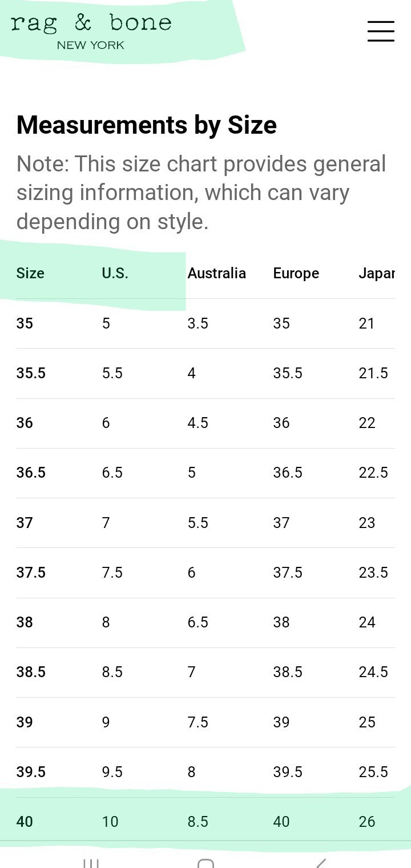Screen dimensions: 411x868
Task: Tap the Android recent apps button
Action: click(x=91, y=863)
